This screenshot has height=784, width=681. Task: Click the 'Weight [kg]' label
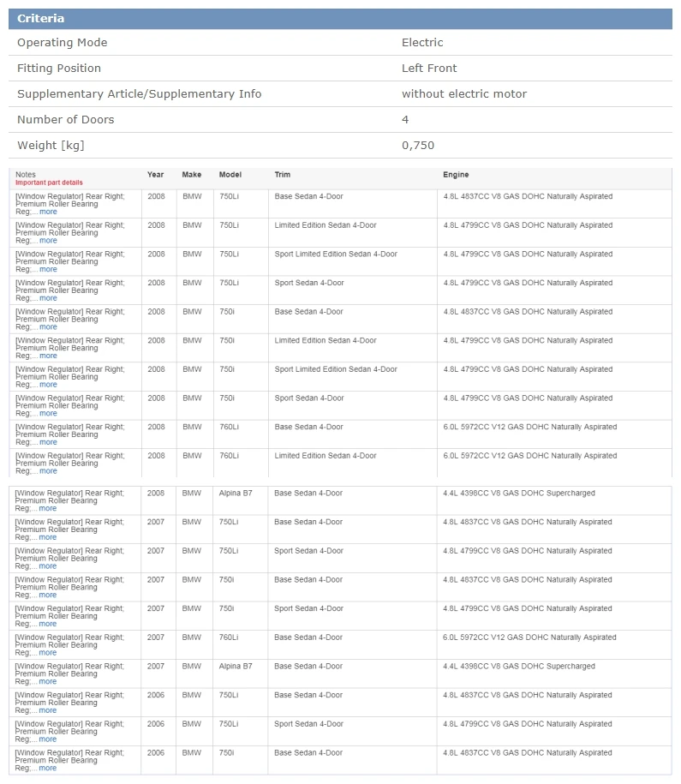click(x=51, y=146)
